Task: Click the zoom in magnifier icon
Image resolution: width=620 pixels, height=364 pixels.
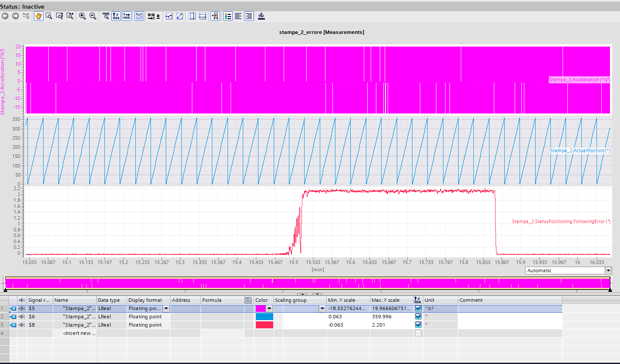Action: tap(82, 16)
